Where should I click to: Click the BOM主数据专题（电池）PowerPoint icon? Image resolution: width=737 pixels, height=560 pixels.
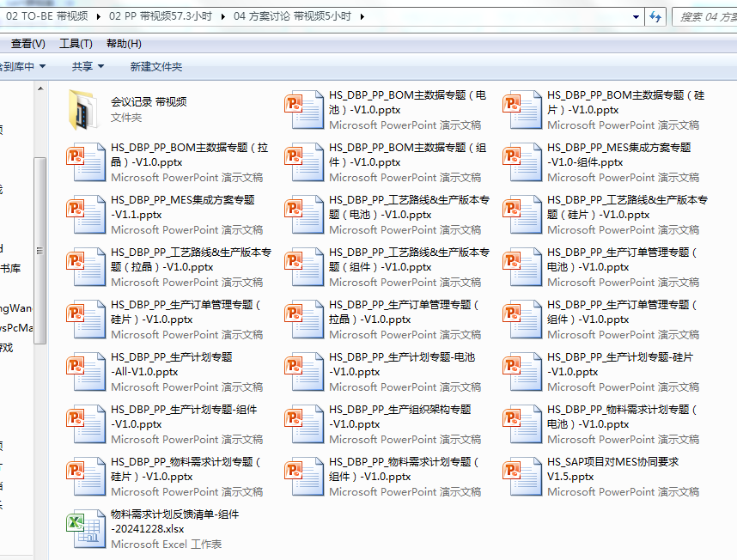(302, 109)
